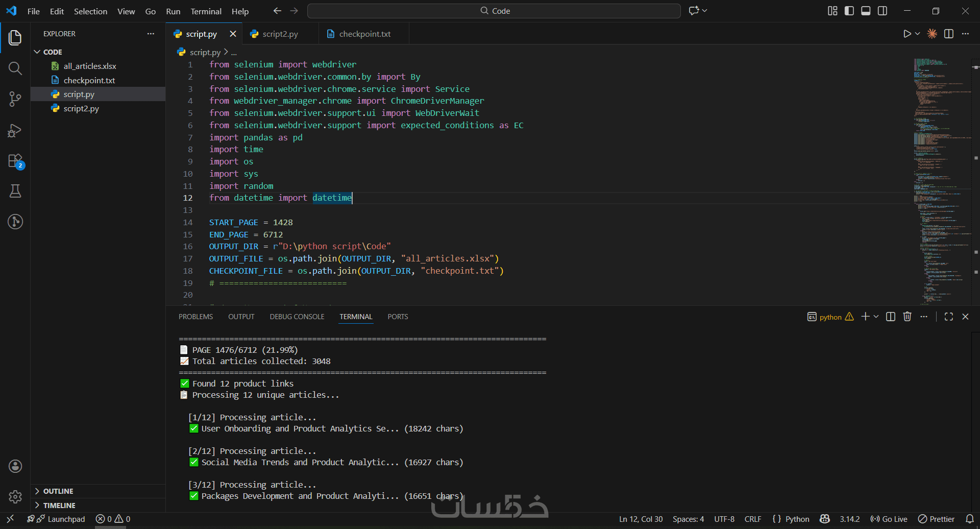This screenshot has width=980, height=529.
Task: Click Prettier in the status bar
Action: click(x=936, y=519)
